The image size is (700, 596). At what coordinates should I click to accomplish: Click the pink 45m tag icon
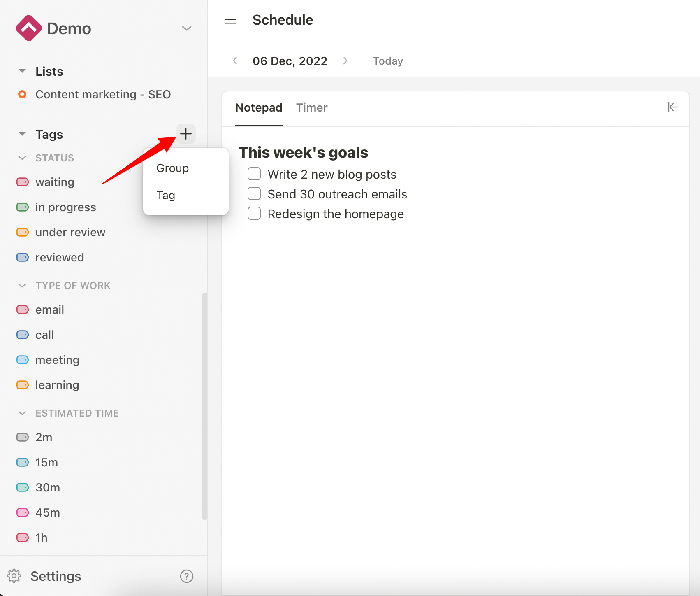click(23, 512)
